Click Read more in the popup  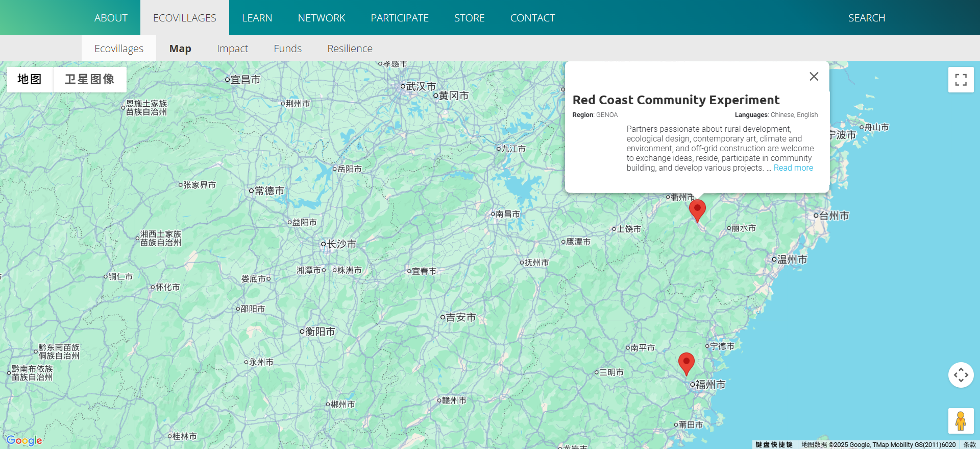[793, 168]
